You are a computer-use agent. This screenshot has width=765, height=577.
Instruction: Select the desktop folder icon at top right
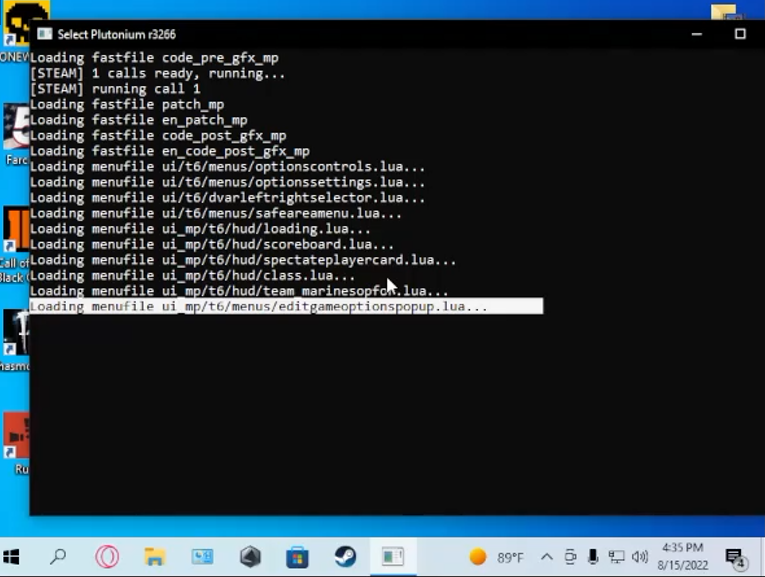coord(727,12)
